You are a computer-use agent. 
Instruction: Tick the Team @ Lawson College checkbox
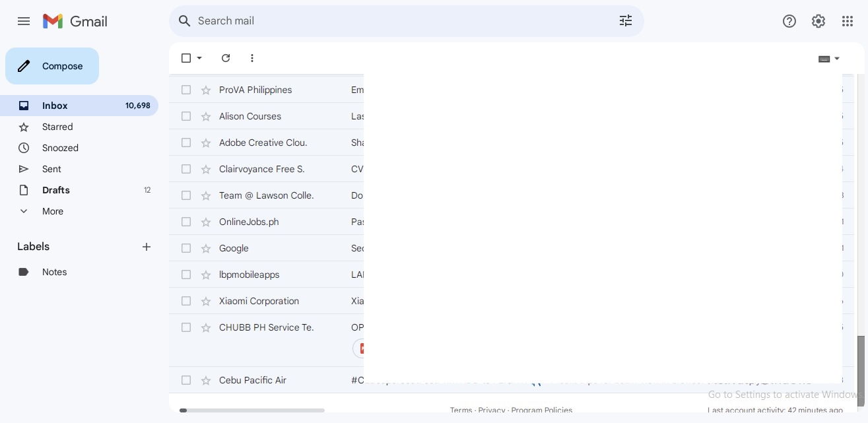tap(186, 195)
